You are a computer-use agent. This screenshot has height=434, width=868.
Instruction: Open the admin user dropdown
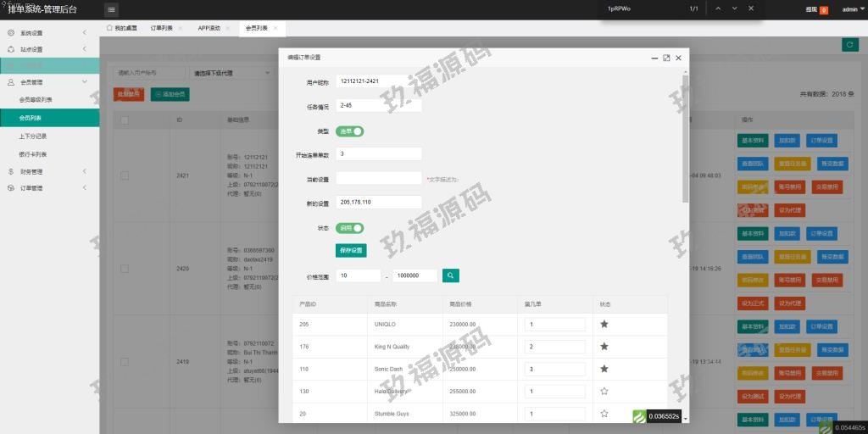(x=851, y=9)
